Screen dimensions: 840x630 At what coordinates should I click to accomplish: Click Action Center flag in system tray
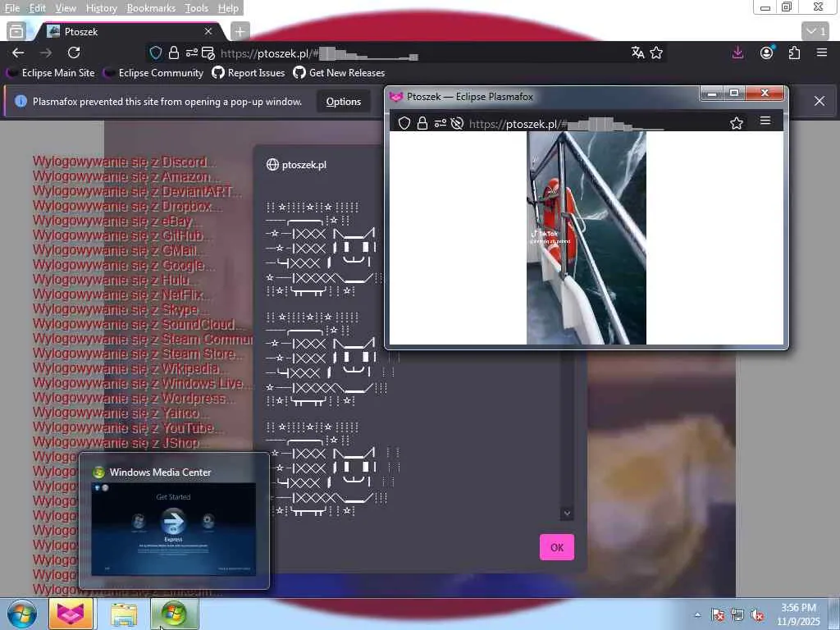[x=718, y=615]
